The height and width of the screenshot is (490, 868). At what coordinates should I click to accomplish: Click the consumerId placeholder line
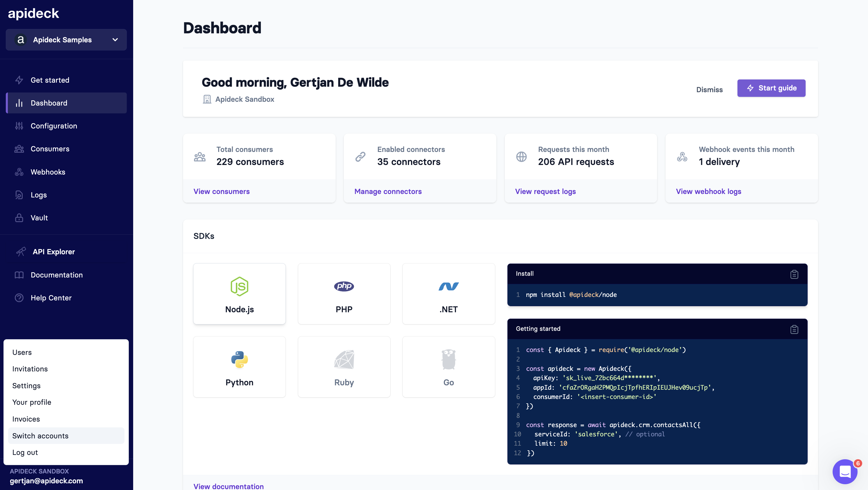pos(595,397)
